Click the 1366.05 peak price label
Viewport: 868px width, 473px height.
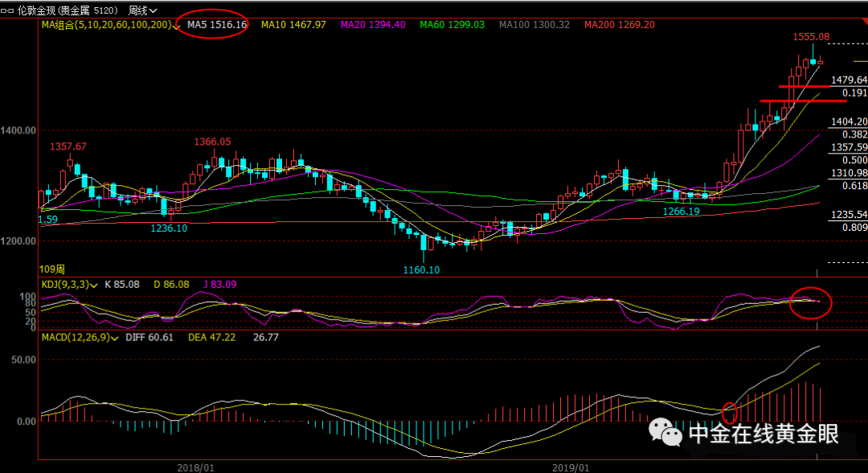tap(212, 142)
